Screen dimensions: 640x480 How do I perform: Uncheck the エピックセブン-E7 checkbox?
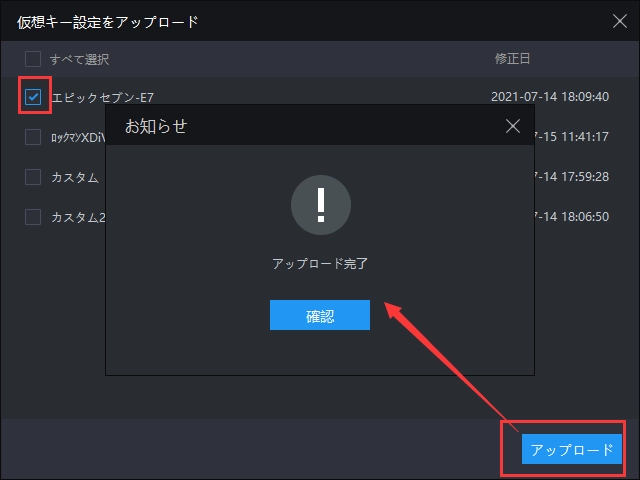33,97
